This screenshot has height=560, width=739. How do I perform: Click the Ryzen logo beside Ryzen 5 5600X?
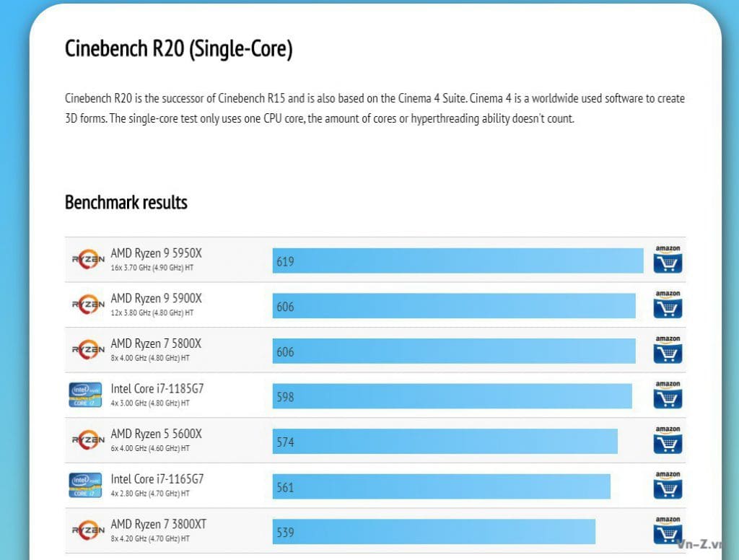click(88, 440)
